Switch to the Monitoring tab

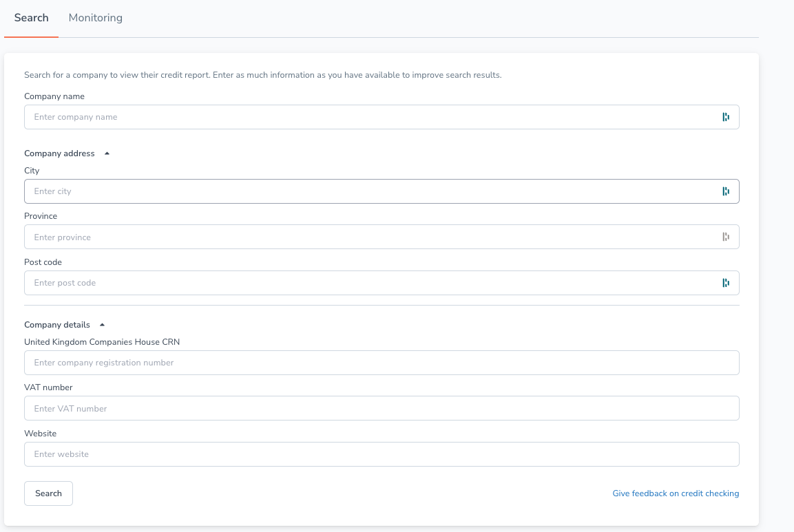pyautogui.click(x=95, y=17)
